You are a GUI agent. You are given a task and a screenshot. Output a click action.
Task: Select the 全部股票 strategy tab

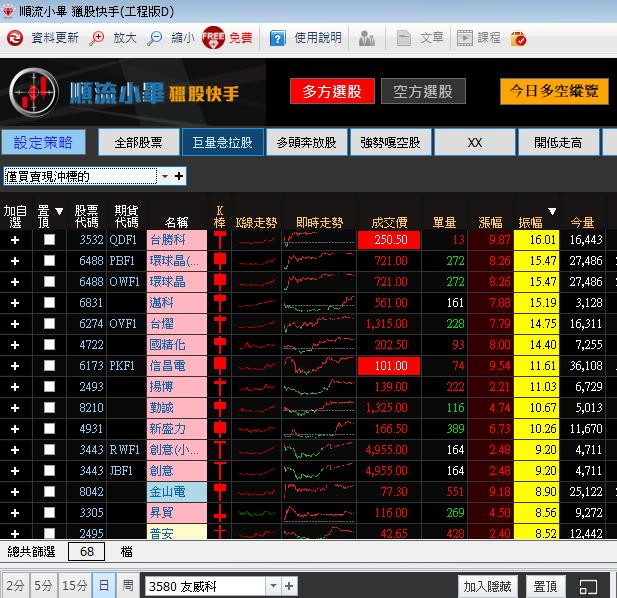tap(139, 142)
